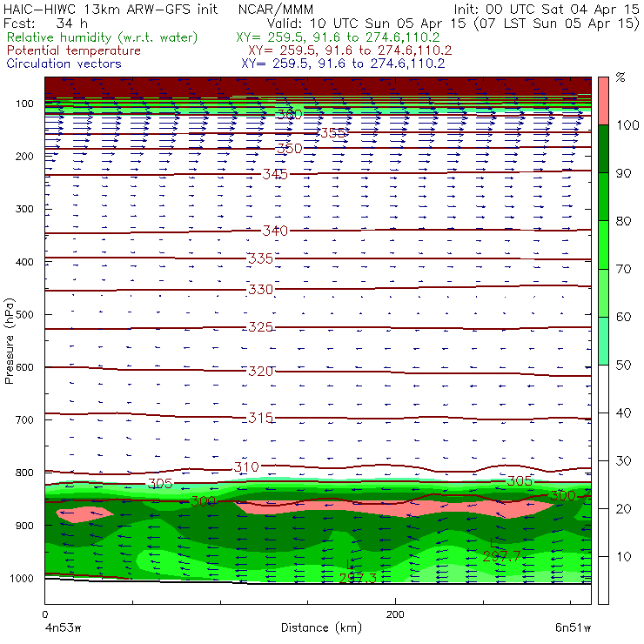The height and width of the screenshot is (644, 644).
Task: Click the 400 pressure axis label
Action: tap(24, 262)
